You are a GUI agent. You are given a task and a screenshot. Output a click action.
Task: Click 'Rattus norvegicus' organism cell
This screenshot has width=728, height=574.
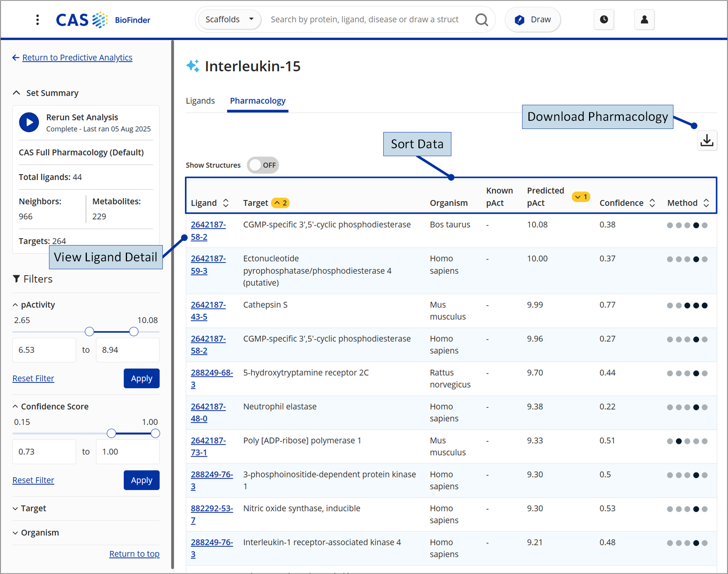pyautogui.click(x=450, y=379)
